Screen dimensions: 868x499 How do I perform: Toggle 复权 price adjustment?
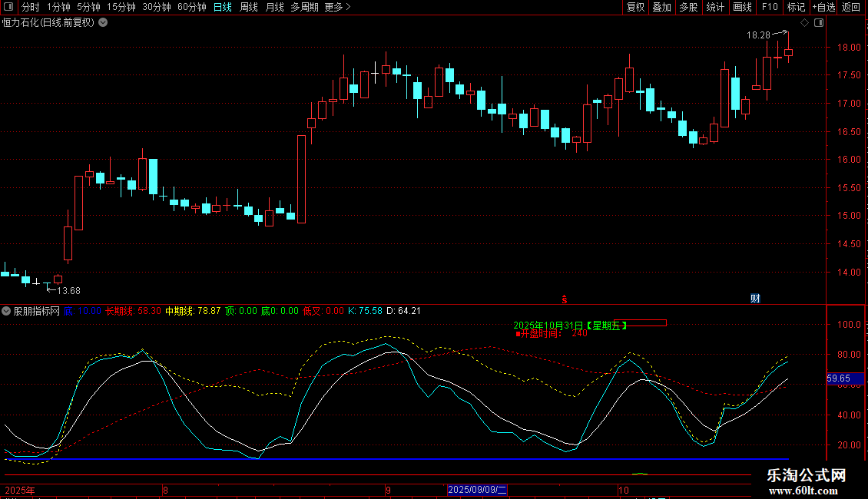[635, 8]
